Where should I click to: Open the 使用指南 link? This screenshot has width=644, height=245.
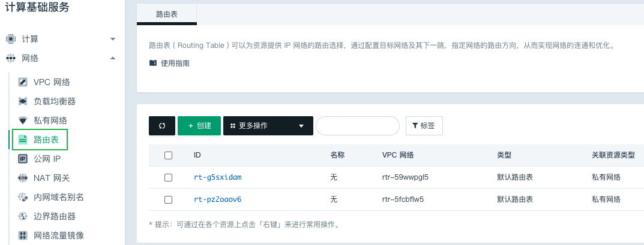[x=175, y=63]
